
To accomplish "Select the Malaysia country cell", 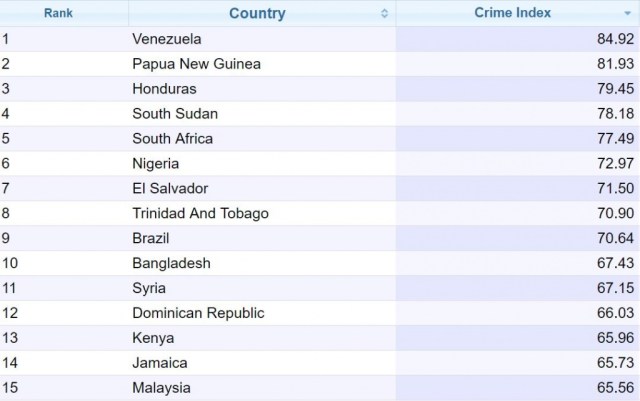I will [x=161, y=388].
